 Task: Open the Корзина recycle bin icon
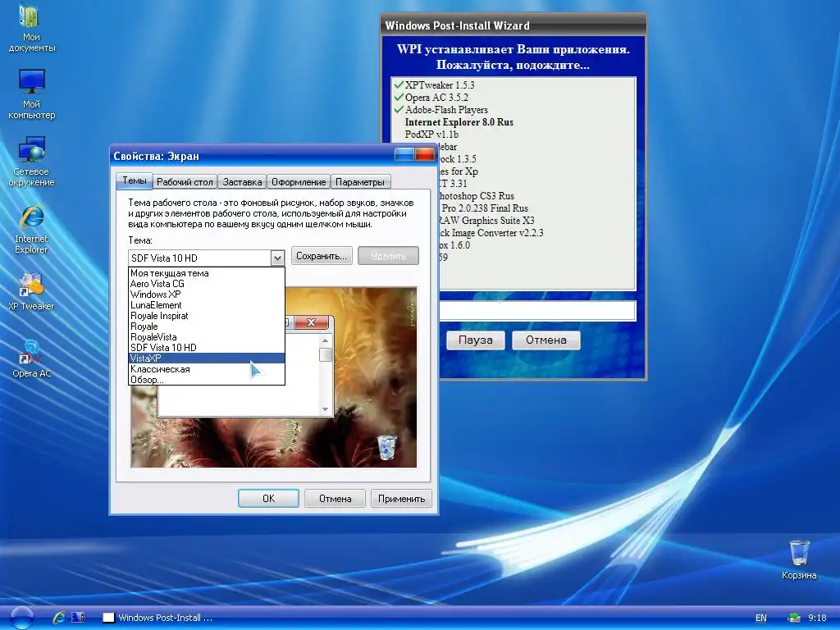point(799,559)
